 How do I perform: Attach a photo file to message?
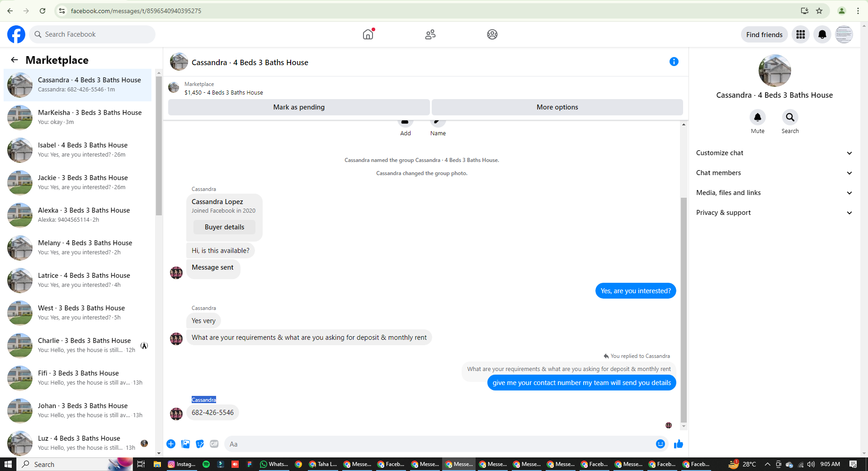pyautogui.click(x=185, y=444)
